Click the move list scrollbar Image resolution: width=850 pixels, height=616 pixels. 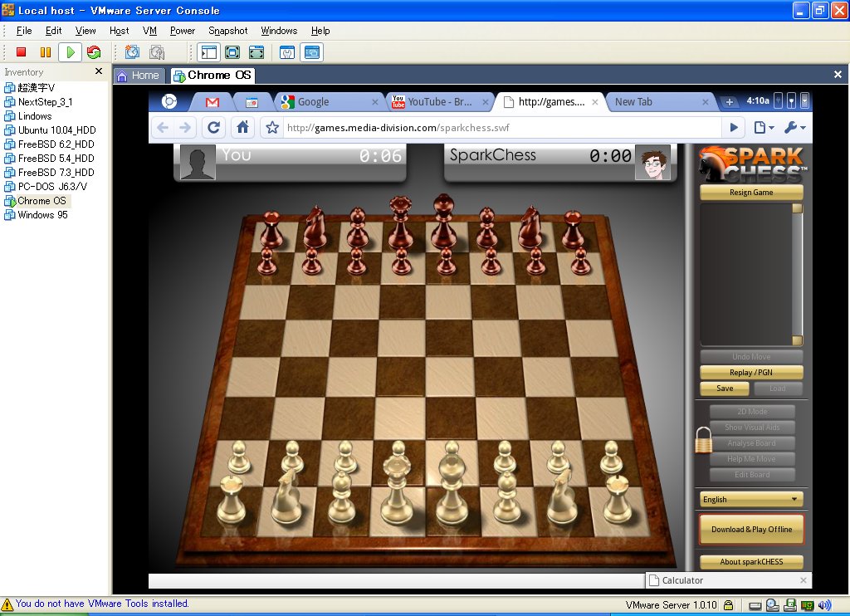tap(798, 275)
